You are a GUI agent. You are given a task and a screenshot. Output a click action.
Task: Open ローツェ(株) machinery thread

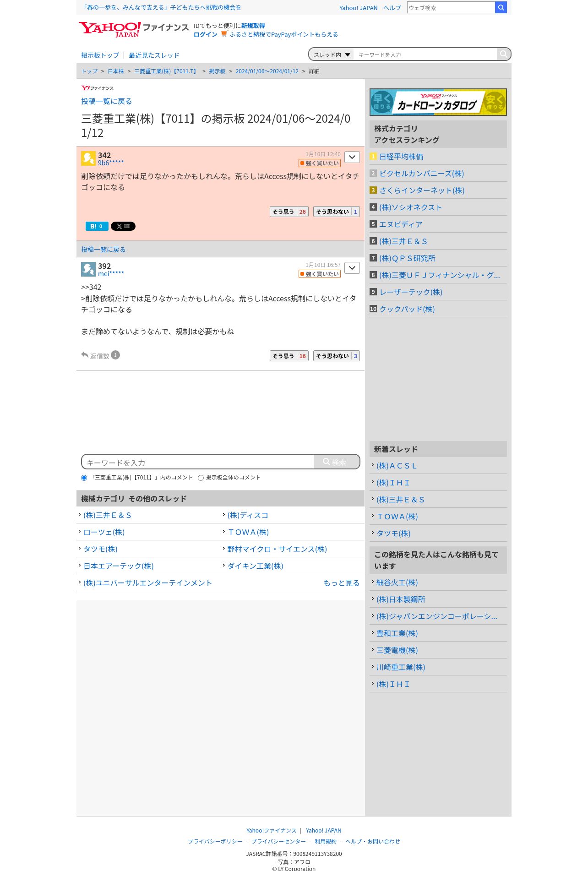(x=104, y=532)
